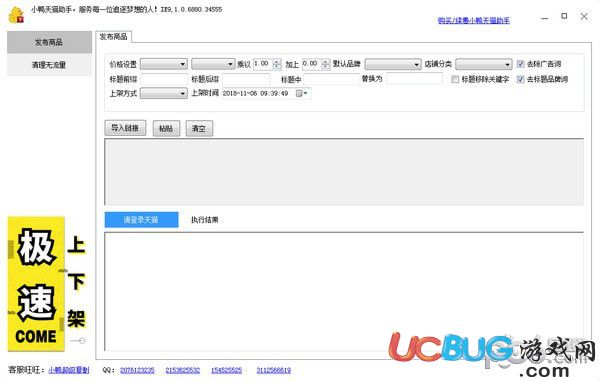The image size is (600, 381).
Task: Click the 清空 button
Action: 199,128
